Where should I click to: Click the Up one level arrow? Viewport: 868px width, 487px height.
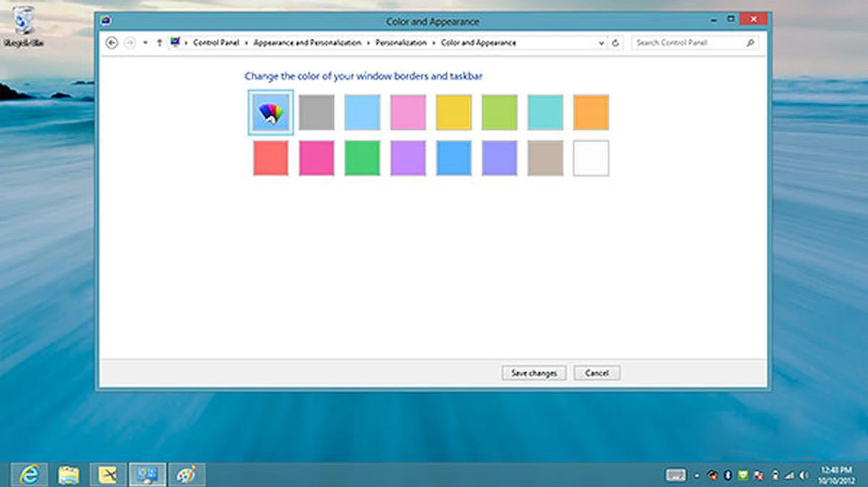tap(159, 43)
